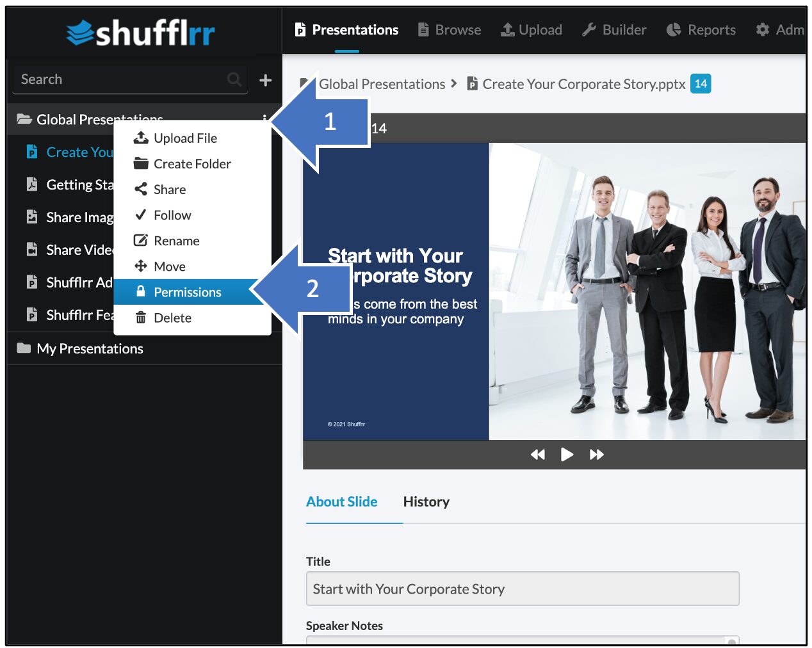The image size is (812, 648).
Task: Click the Reports pie chart icon
Action: coord(674,29)
